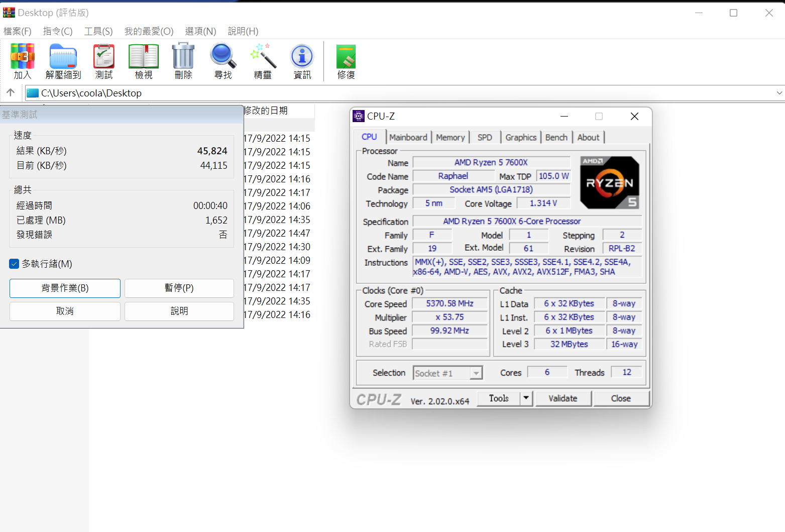Open the Tools dropdown arrow in CPU-Z

click(526, 398)
